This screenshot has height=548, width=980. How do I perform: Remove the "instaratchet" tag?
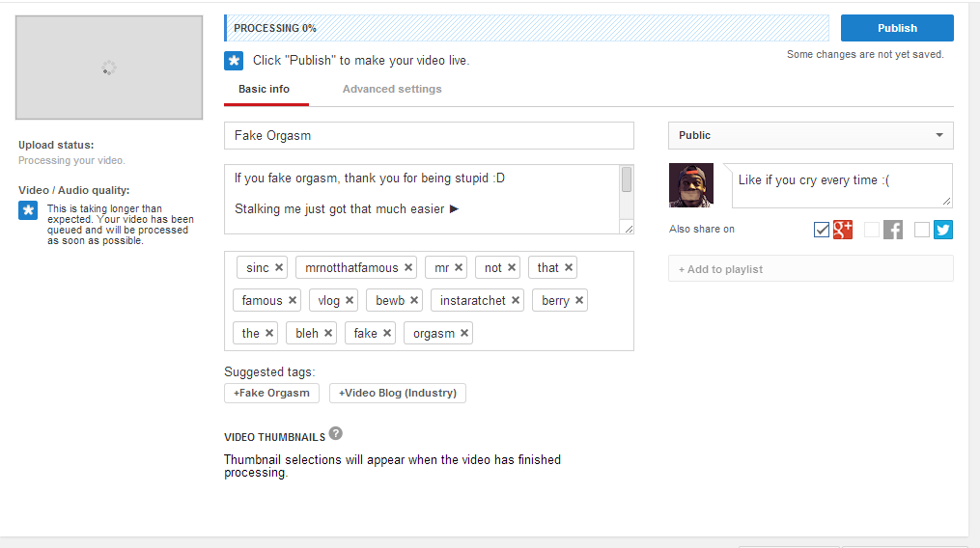tap(515, 301)
